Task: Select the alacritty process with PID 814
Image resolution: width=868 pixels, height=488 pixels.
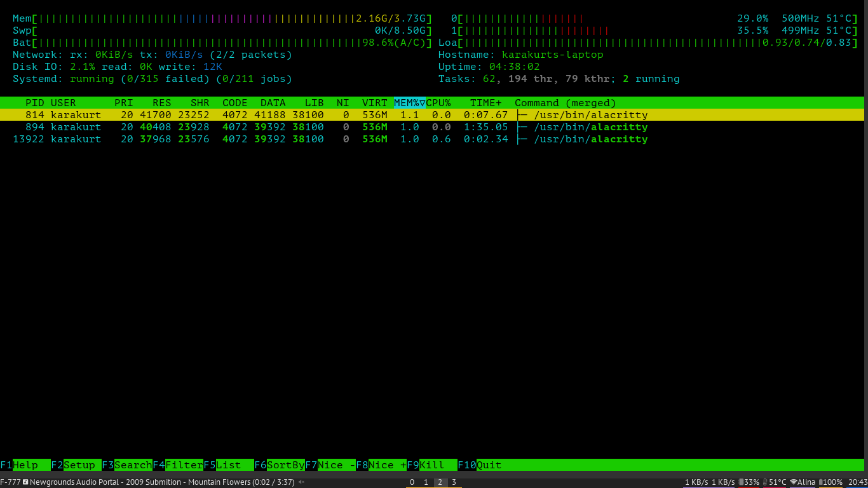Action: coord(432,115)
